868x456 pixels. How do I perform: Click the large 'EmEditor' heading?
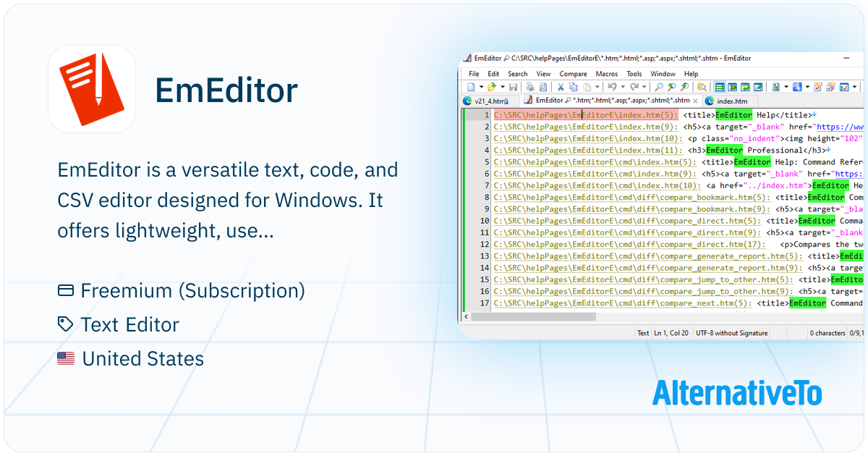click(226, 90)
